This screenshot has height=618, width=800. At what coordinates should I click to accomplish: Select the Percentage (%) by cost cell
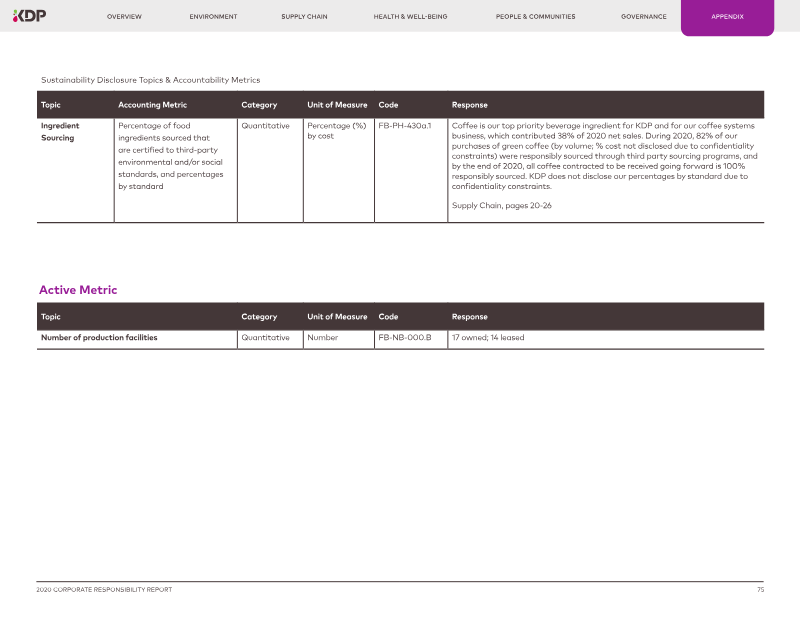(336, 131)
